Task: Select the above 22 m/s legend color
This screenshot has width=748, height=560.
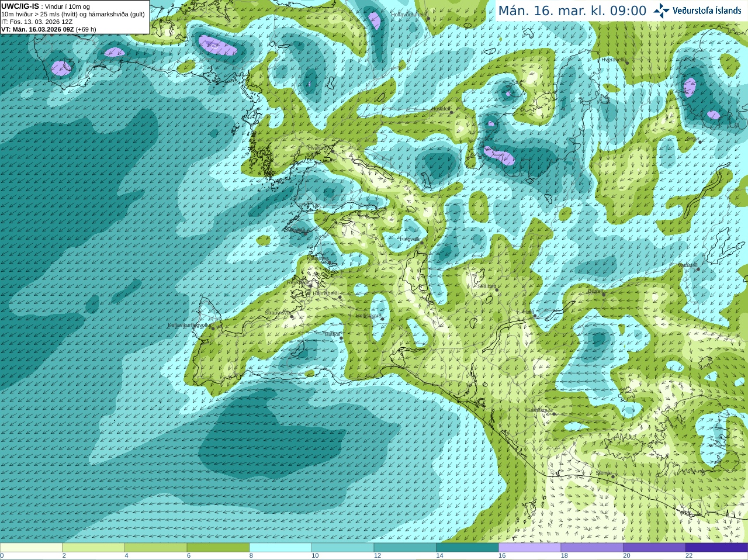Action: tap(717, 548)
